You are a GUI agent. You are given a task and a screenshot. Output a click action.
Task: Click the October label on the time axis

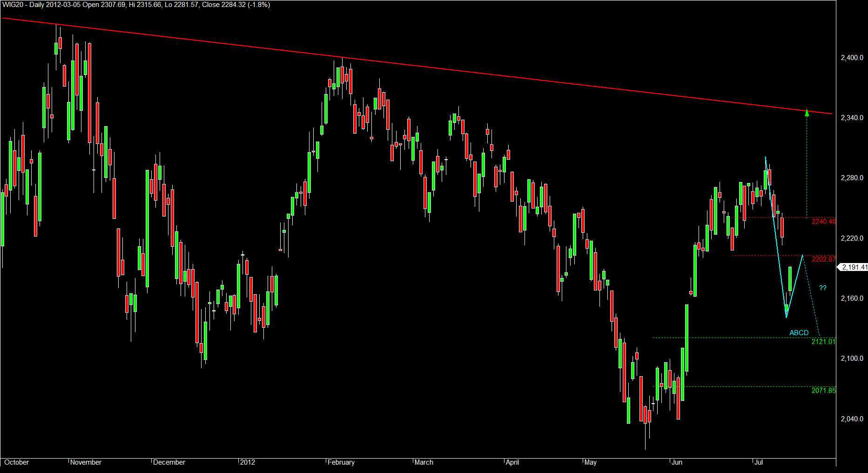17,462
